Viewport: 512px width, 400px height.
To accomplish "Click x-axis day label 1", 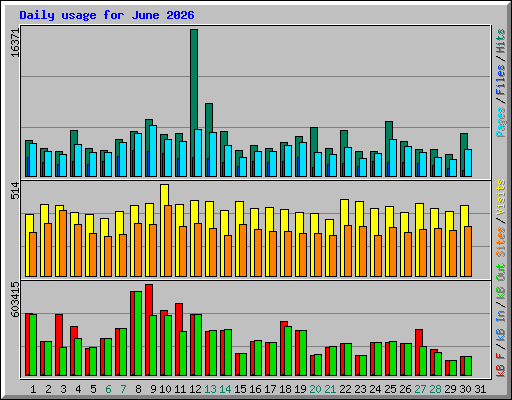I will pyautogui.click(x=33, y=389).
